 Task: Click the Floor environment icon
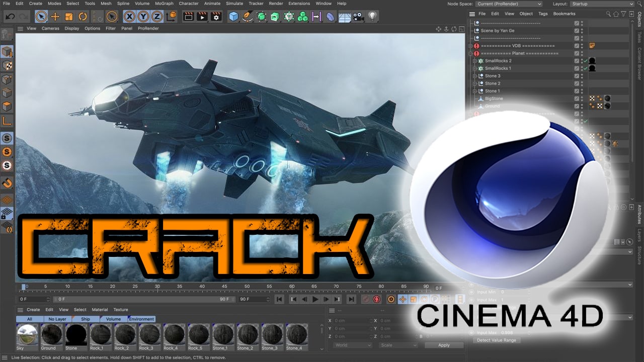pos(345,17)
